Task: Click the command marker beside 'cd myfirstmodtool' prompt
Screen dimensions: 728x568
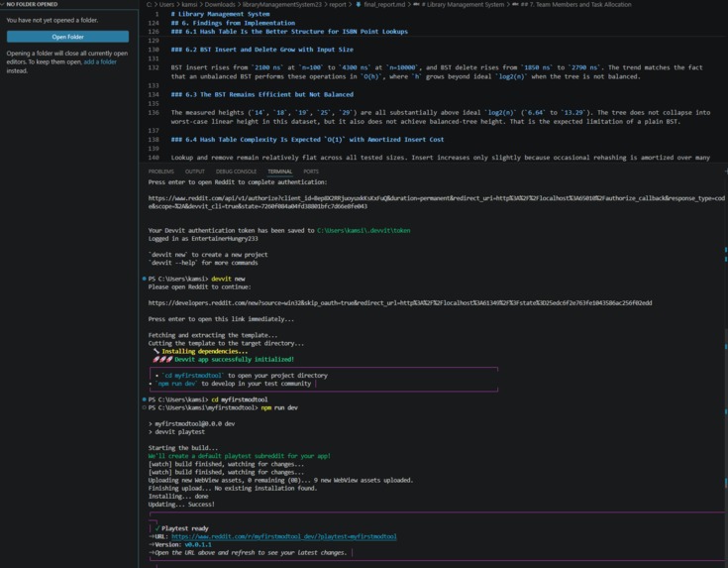Action: 144,399
